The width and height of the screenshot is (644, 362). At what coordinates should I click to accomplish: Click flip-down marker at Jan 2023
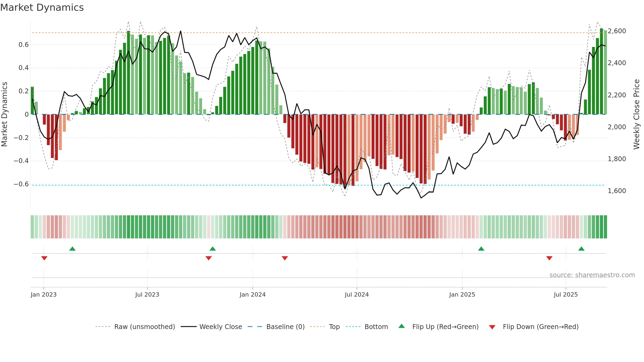coord(44,258)
